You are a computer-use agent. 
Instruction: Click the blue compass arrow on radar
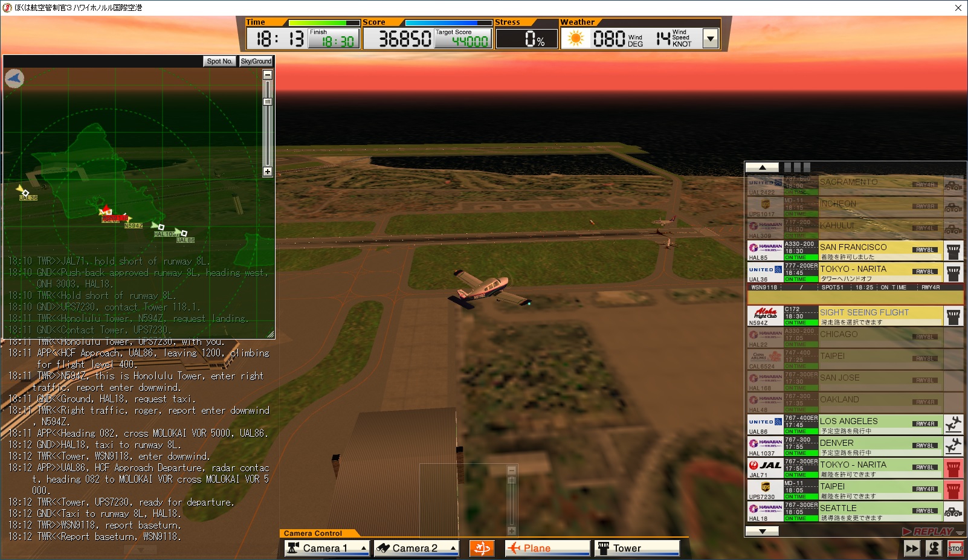15,79
